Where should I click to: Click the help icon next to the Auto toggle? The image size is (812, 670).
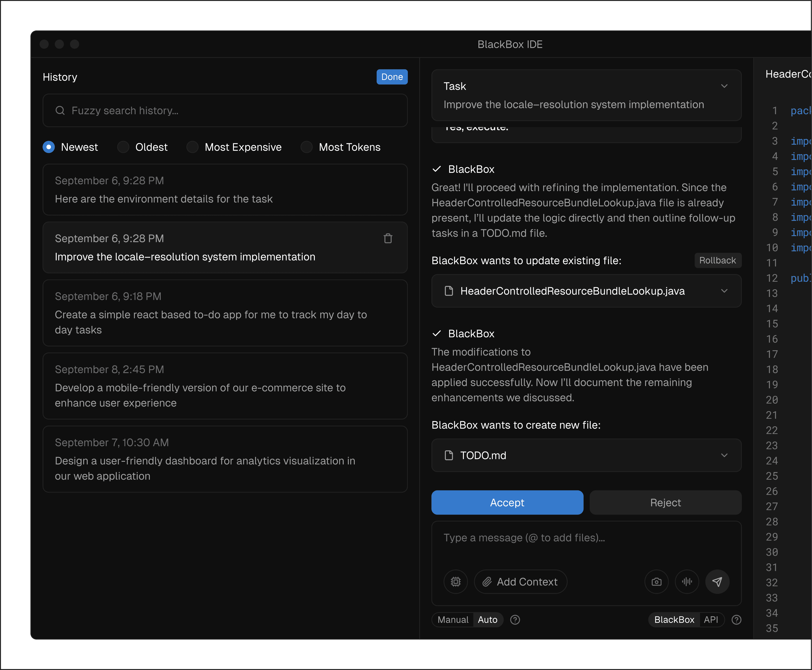(515, 620)
